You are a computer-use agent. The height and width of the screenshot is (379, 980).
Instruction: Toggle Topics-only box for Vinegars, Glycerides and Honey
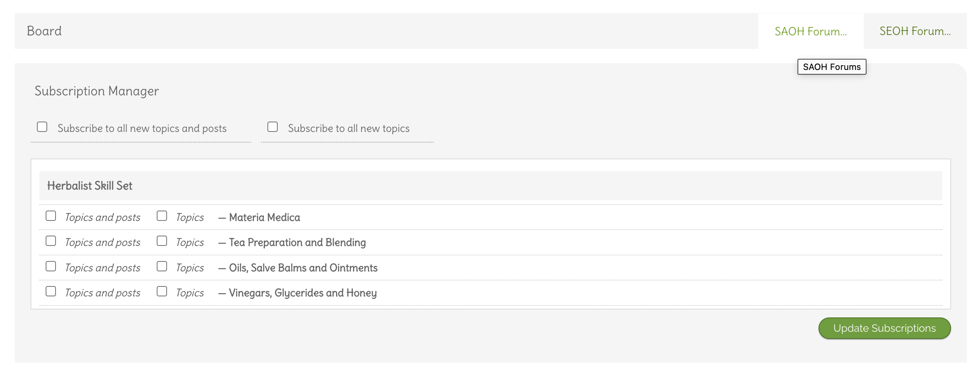click(162, 292)
